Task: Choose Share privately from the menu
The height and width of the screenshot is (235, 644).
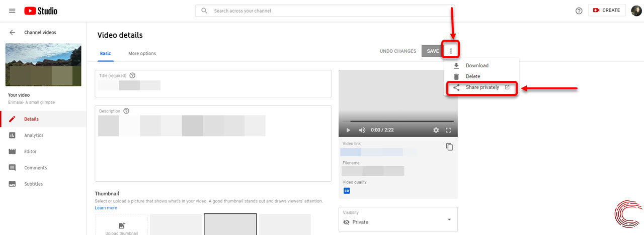Action: click(481, 87)
